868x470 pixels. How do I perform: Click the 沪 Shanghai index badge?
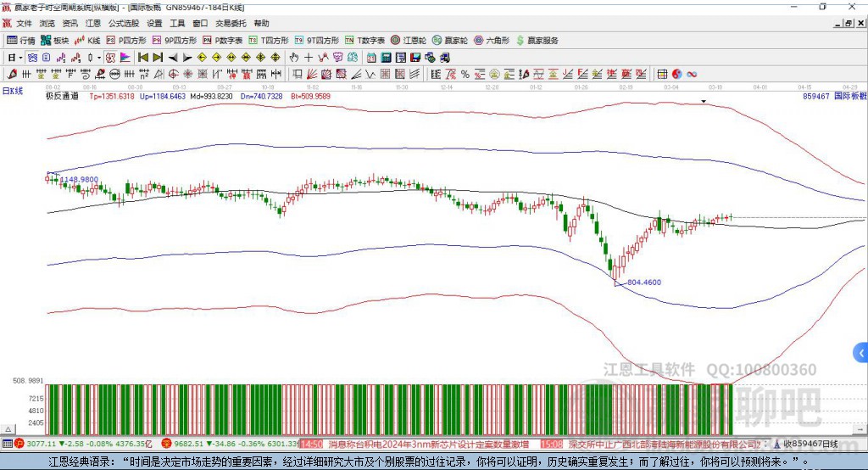(x=19, y=444)
